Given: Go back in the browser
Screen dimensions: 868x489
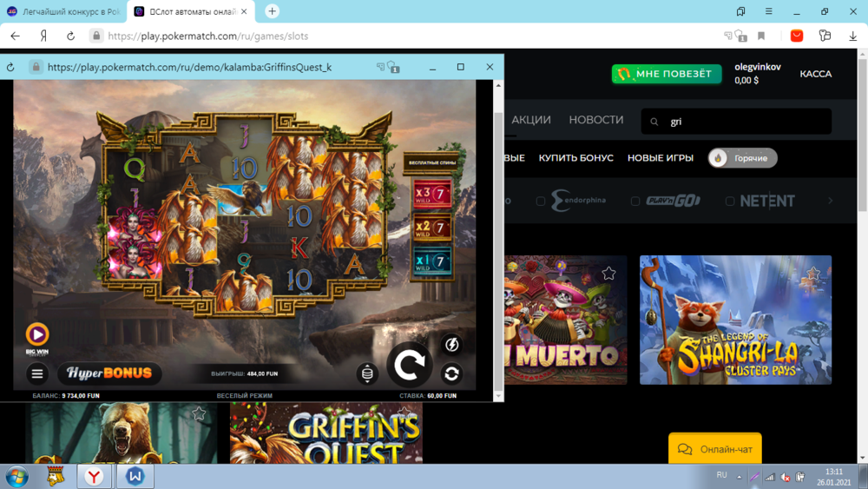Looking at the screenshot, I should [15, 36].
